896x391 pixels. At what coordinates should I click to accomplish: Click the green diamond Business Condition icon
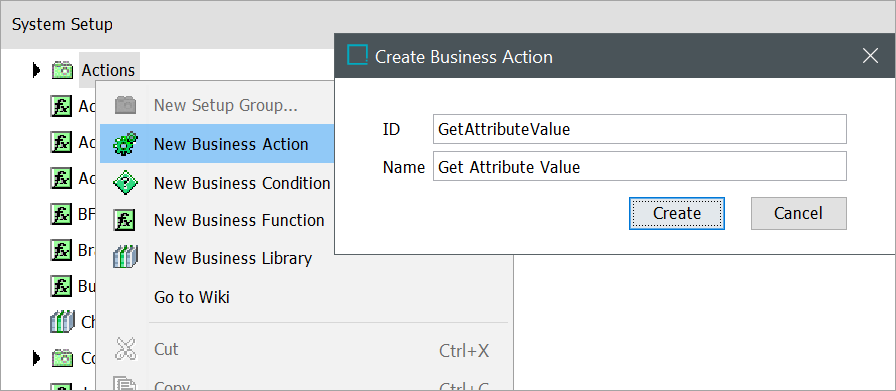(x=125, y=183)
